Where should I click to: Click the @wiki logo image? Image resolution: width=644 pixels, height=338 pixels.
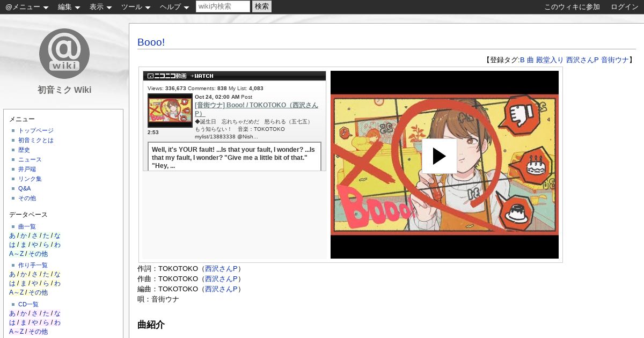click(x=64, y=54)
